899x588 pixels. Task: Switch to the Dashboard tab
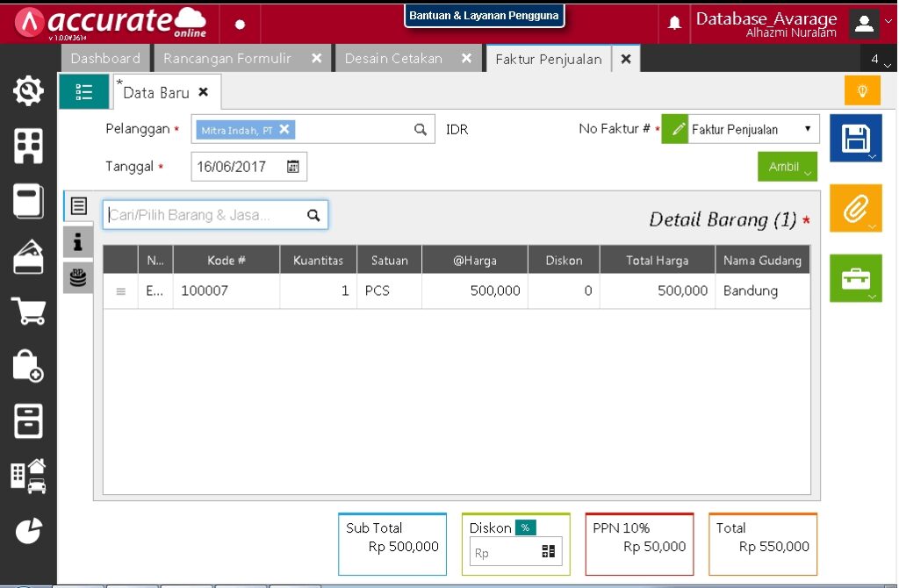click(x=105, y=59)
